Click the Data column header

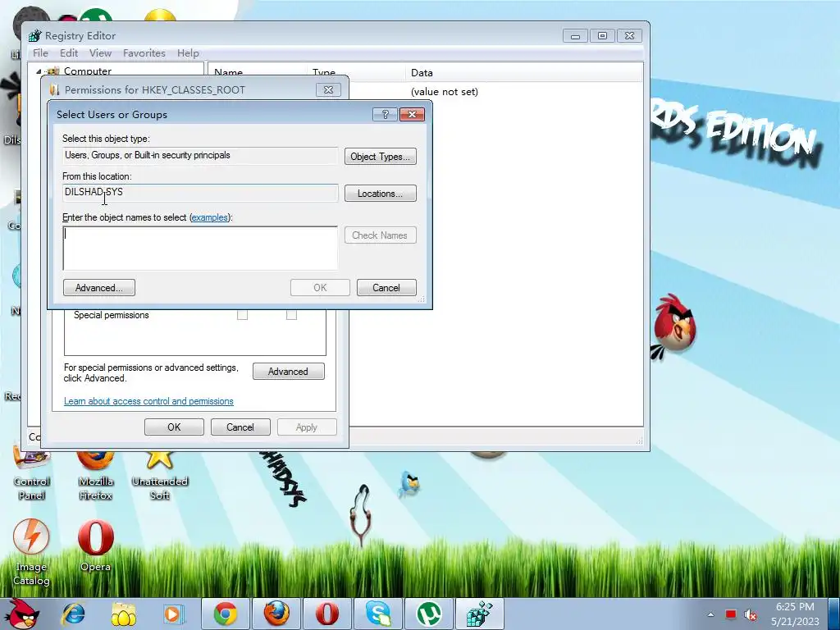[x=523, y=73]
